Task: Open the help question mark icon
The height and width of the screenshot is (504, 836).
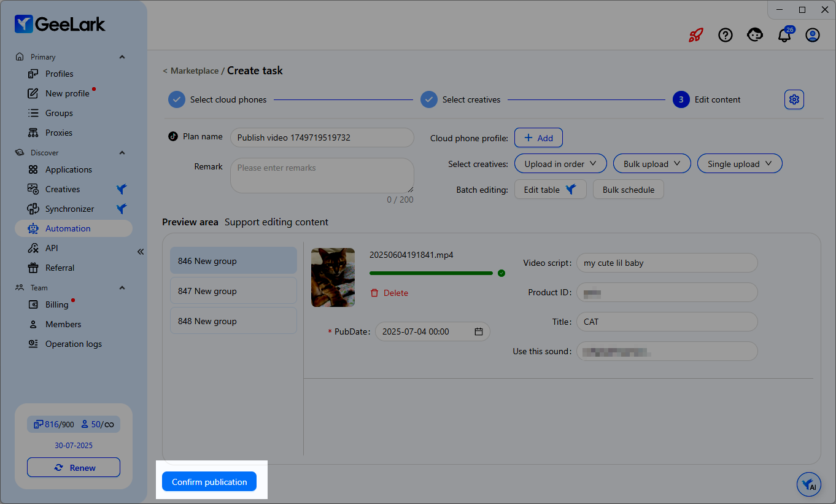Action: pos(726,35)
